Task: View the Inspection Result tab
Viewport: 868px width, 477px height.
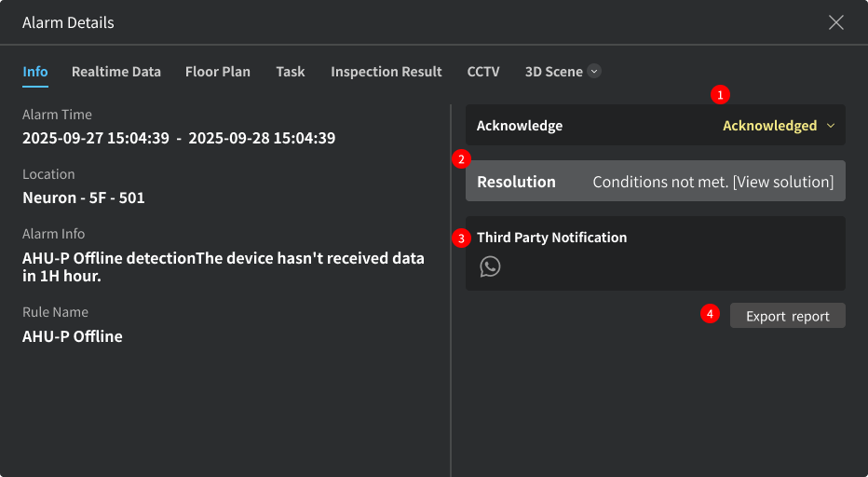Action: coord(387,72)
